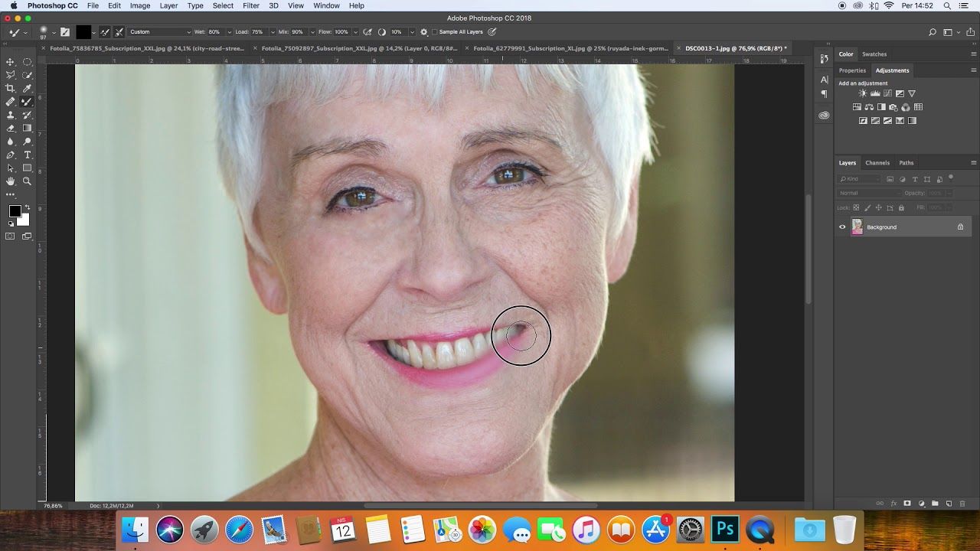Select the Hand tool
980x551 pixels.
[11, 181]
